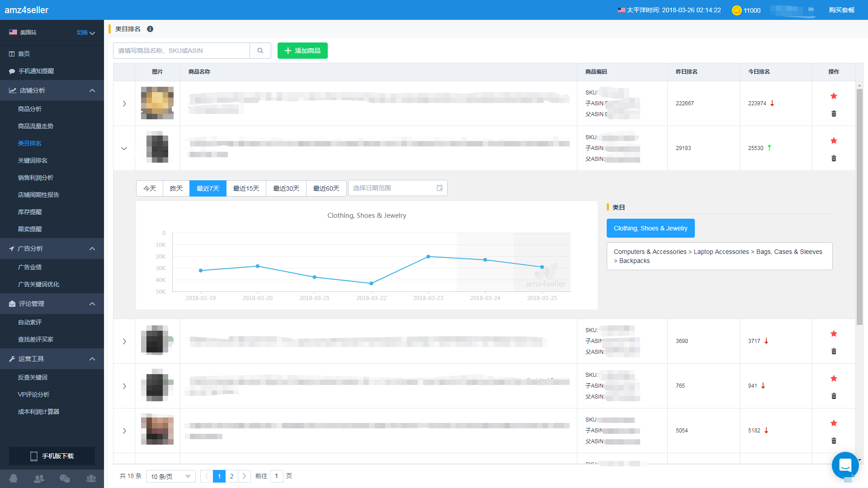Image resolution: width=868 pixels, height=488 pixels.
Task: Go to page 2 in pagination
Action: (x=231, y=476)
